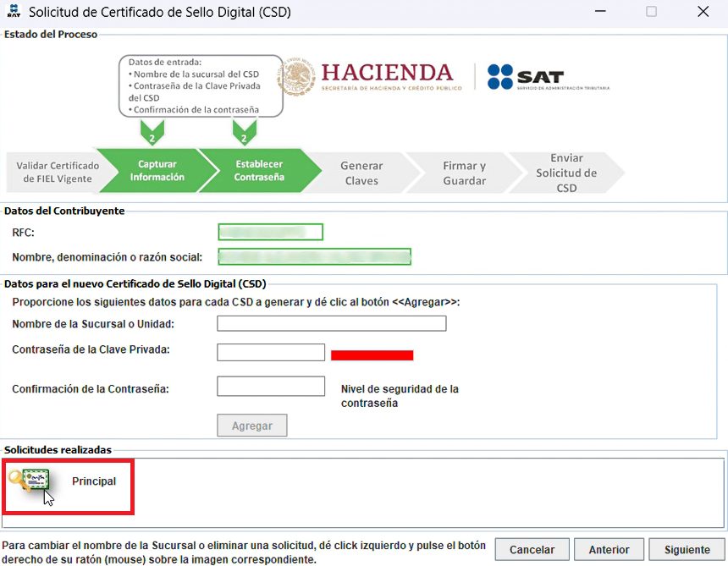Viewport: 728px width, 566px height.
Task: Click the Validar Certificado de FIEL Vigente step
Action: click(x=58, y=171)
